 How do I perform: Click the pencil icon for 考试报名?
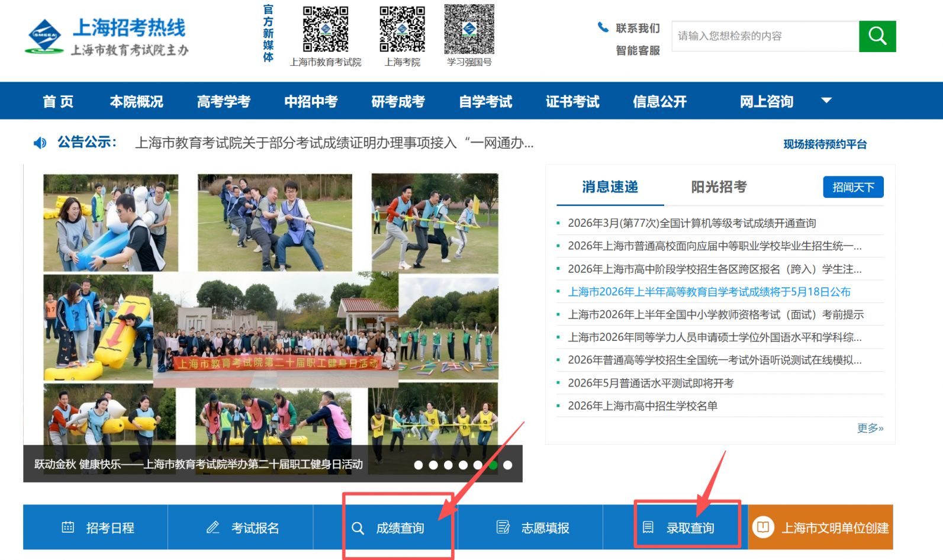pos(213,527)
